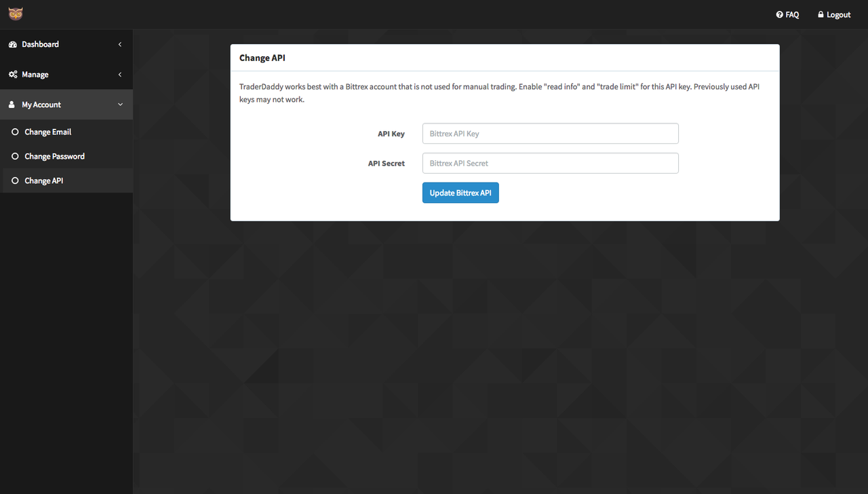The image size is (868, 494).
Task: Click the circle icon beside Change API
Action: coord(15,180)
